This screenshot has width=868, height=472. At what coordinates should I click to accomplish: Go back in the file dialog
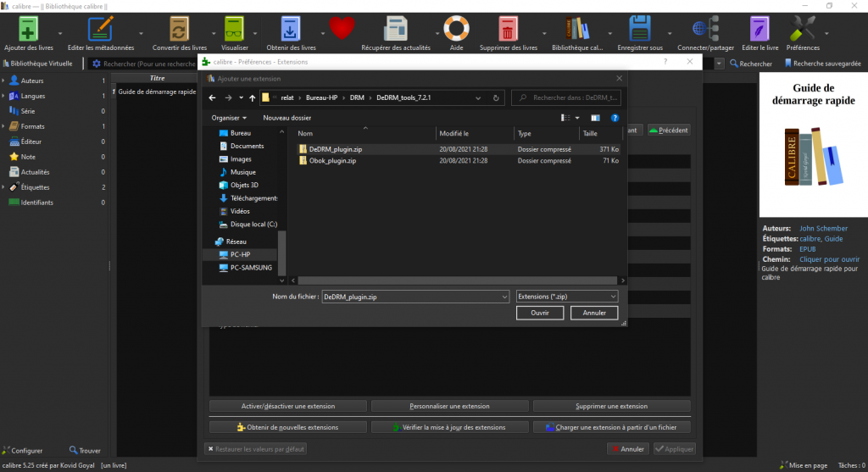point(213,98)
